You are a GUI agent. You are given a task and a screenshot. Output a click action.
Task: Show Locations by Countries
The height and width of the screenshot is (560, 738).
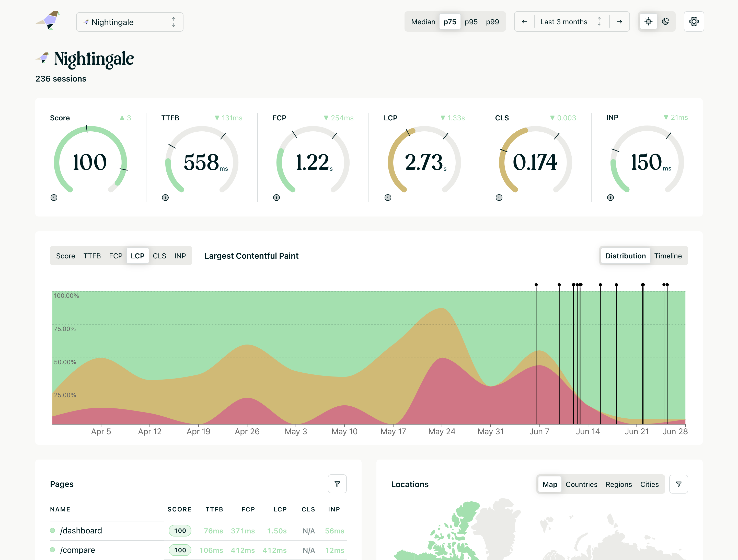[582, 484]
